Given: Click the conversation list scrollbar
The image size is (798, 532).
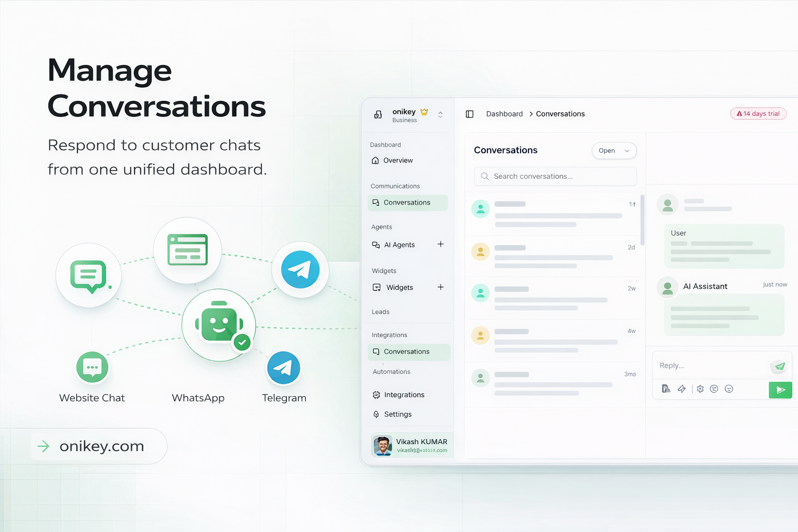Looking at the screenshot, I should pos(643,220).
